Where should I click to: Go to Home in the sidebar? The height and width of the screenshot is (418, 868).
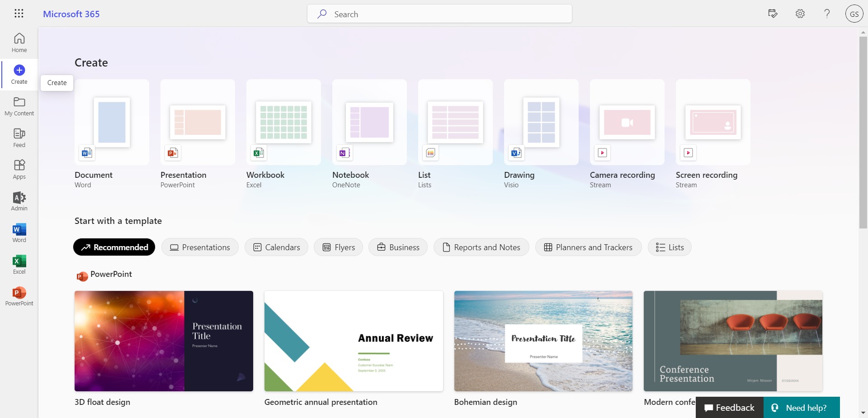(x=19, y=43)
